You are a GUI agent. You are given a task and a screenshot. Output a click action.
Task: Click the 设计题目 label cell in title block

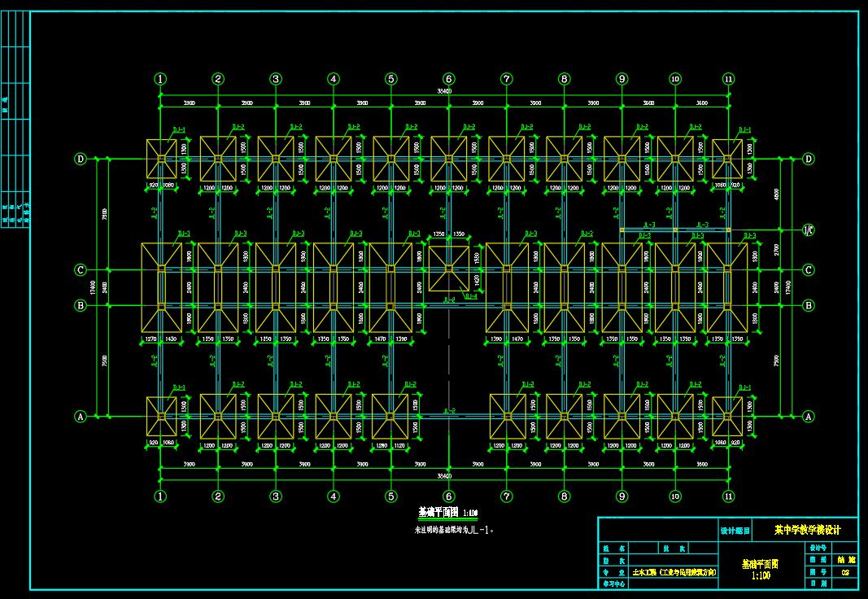pos(735,531)
